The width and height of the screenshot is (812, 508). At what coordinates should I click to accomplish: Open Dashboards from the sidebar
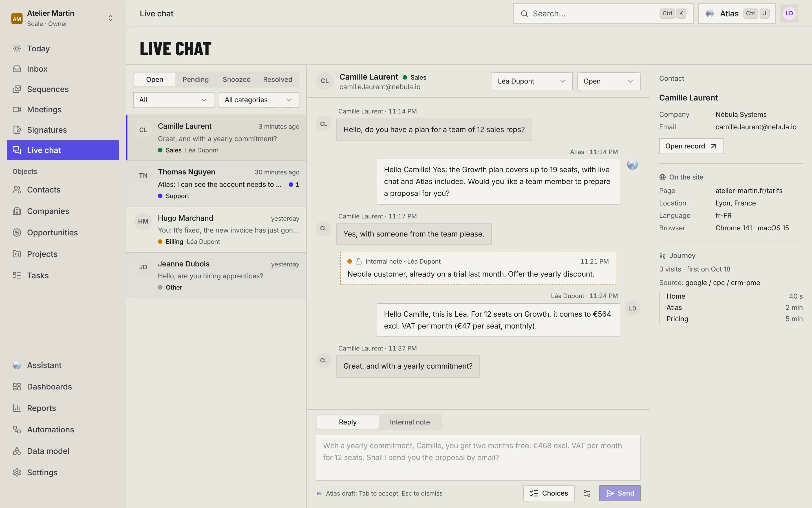63,387
